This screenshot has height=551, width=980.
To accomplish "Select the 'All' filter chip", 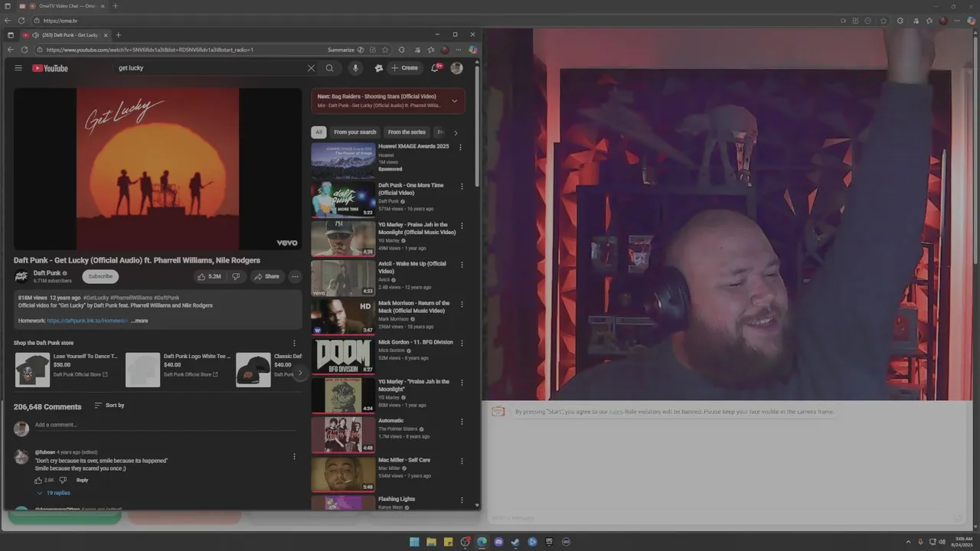I will coord(318,132).
